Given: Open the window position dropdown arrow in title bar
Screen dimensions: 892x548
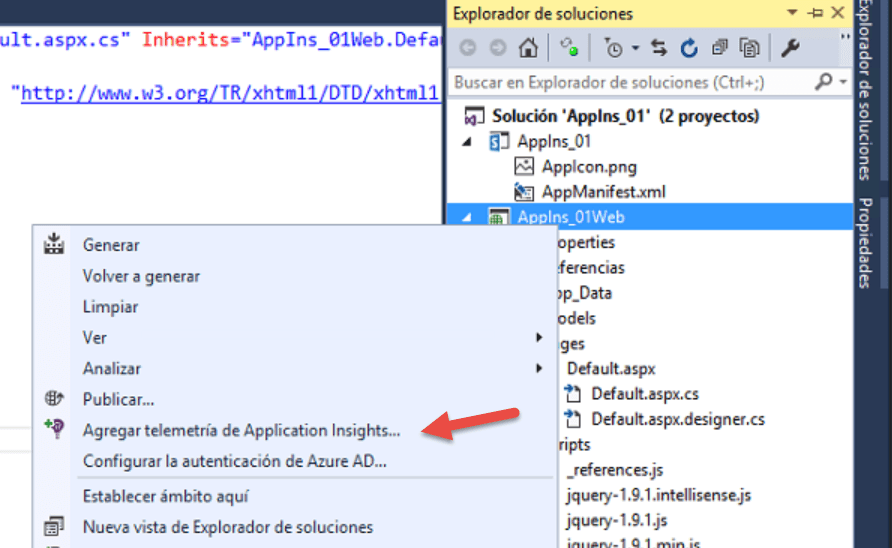Looking at the screenshot, I should click(792, 13).
